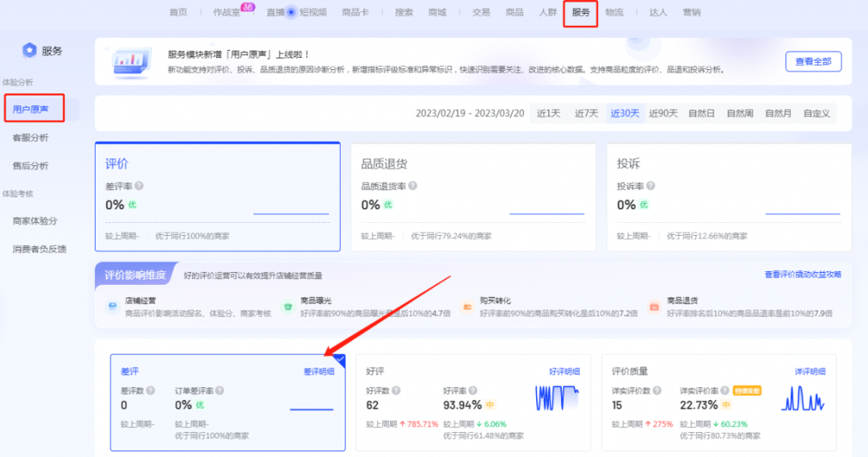Click help icon next to 投诉率
The image size is (868, 457).
tap(650, 186)
